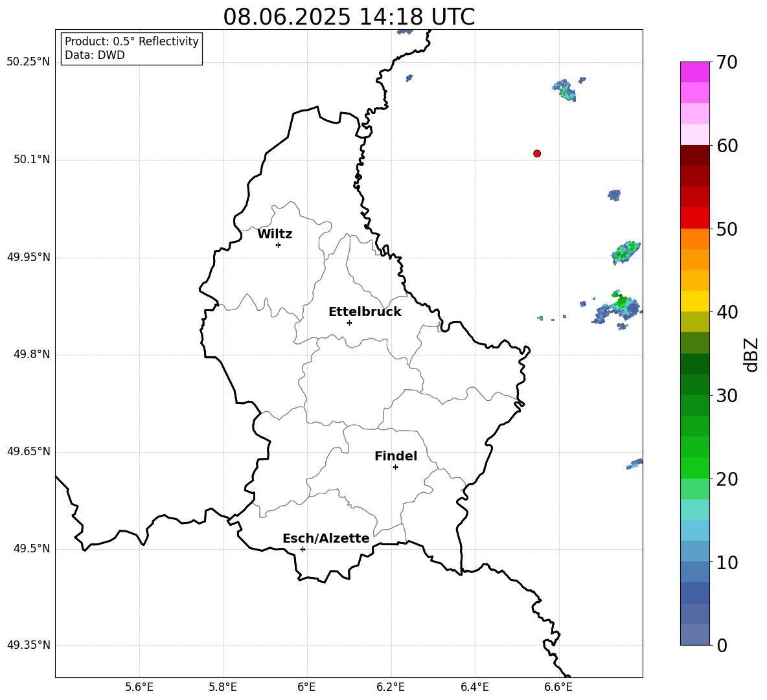
Task: Click the 49.95°N latitude label
Action: click(x=29, y=256)
